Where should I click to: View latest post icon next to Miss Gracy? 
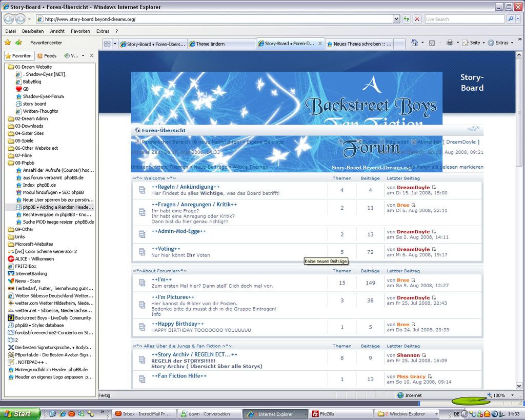pos(430,376)
